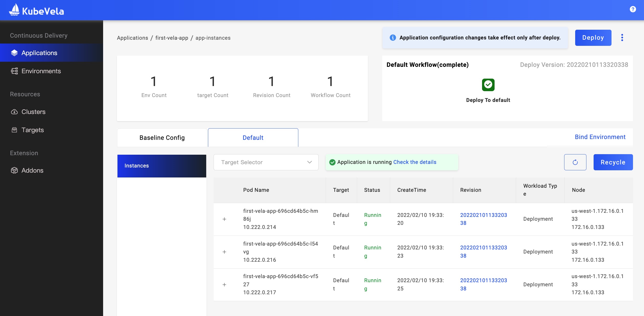Click Bind Environment link
644x316 pixels.
(600, 137)
